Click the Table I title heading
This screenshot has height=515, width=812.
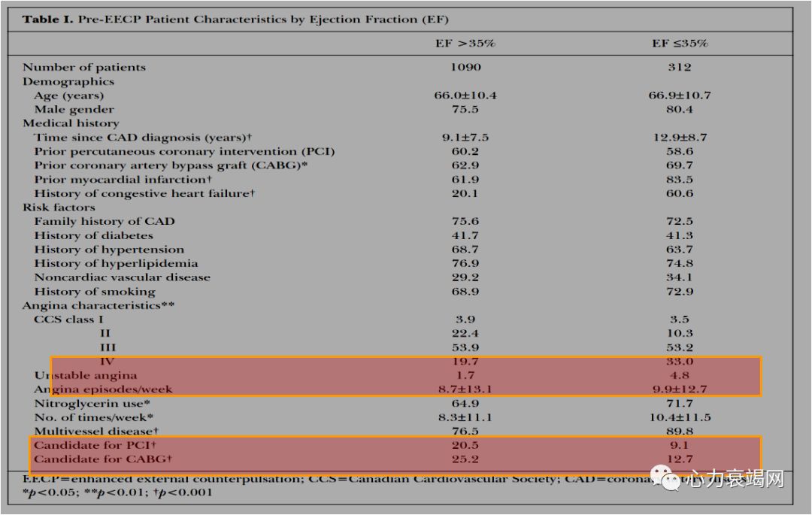[235, 19]
